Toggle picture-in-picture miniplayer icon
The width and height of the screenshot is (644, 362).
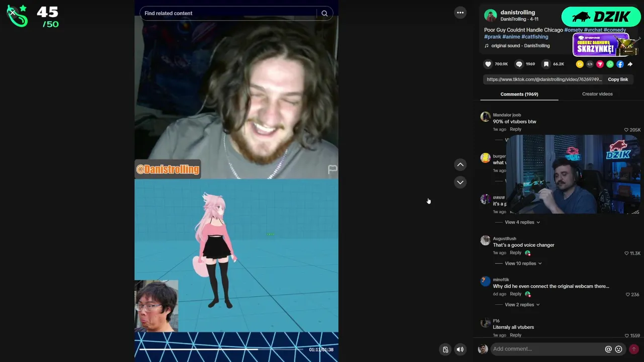[x=445, y=349]
